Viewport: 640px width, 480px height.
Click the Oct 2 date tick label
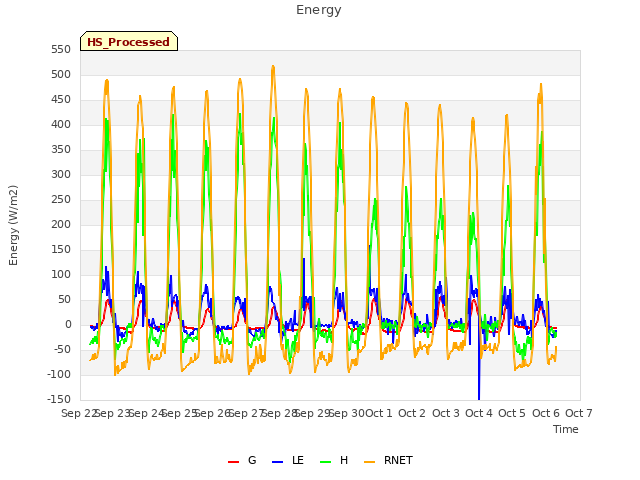pyautogui.click(x=412, y=413)
